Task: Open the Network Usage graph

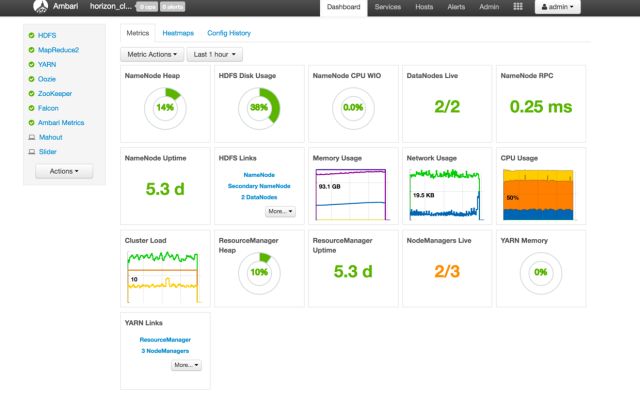Action: click(446, 194)
